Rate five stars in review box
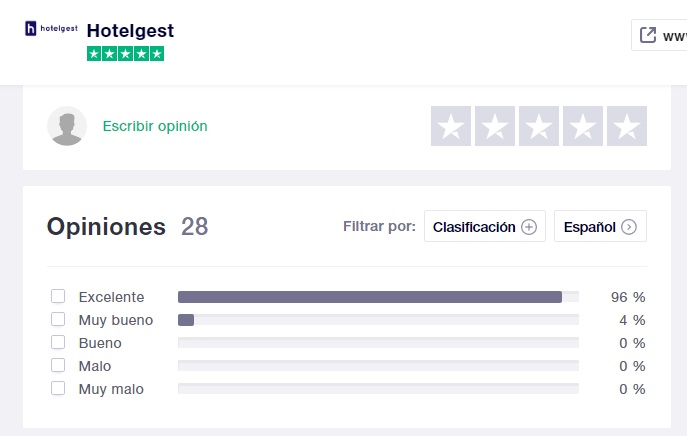The width and height of the screenshot is (687, 436). [627, 127]
